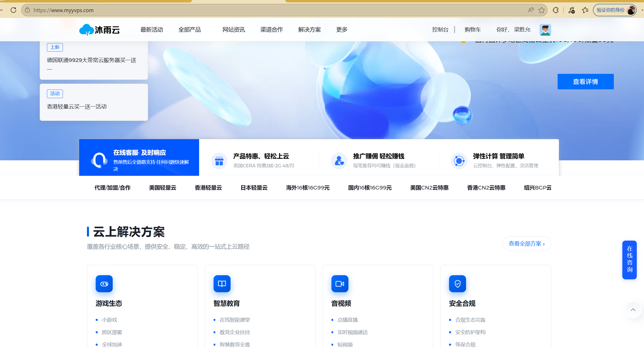
Task: Select 国内16核16G99元 tab
Action: pos(370,188)
